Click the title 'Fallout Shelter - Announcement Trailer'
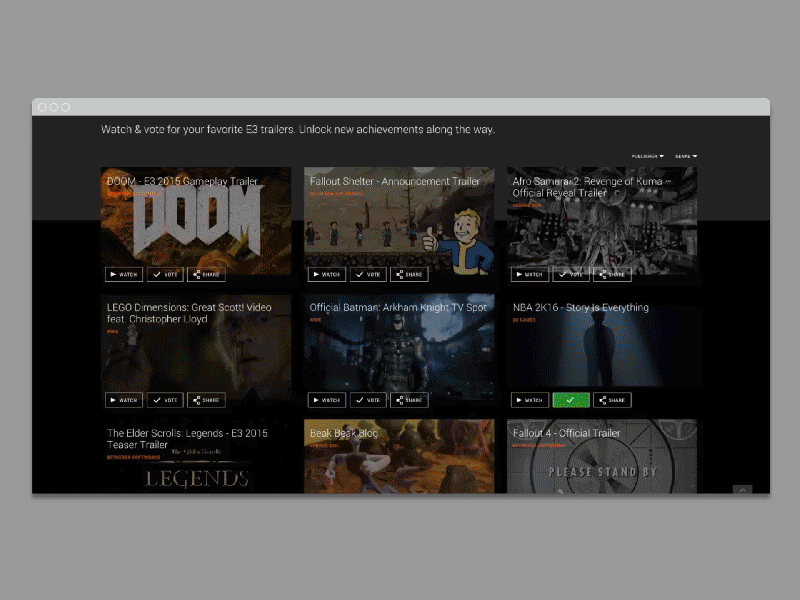 pos(394,181)
